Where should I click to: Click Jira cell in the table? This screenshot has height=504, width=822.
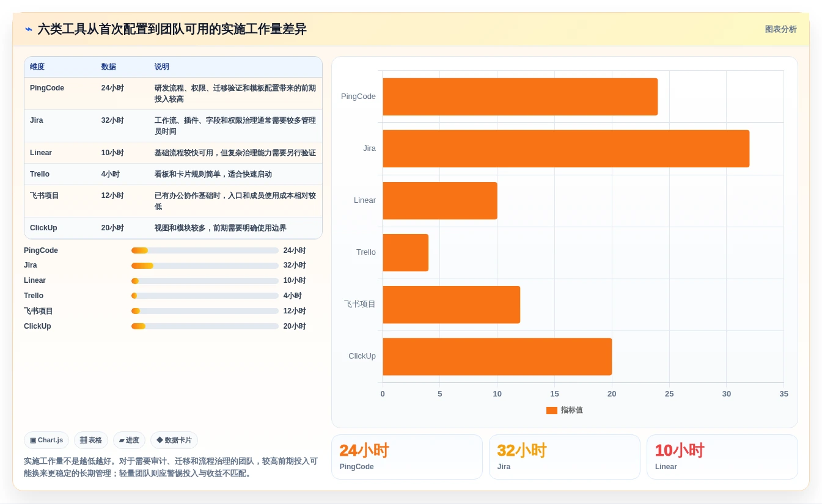click(37, 120)
